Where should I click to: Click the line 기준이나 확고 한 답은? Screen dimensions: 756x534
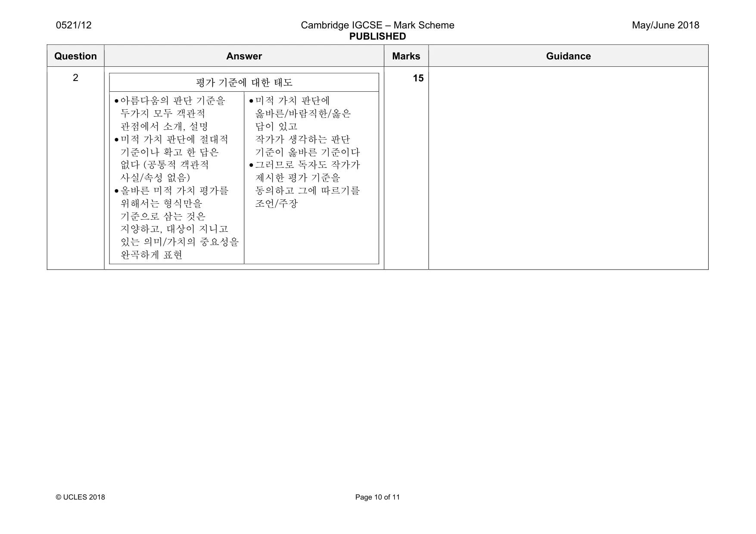pos(169,152)
